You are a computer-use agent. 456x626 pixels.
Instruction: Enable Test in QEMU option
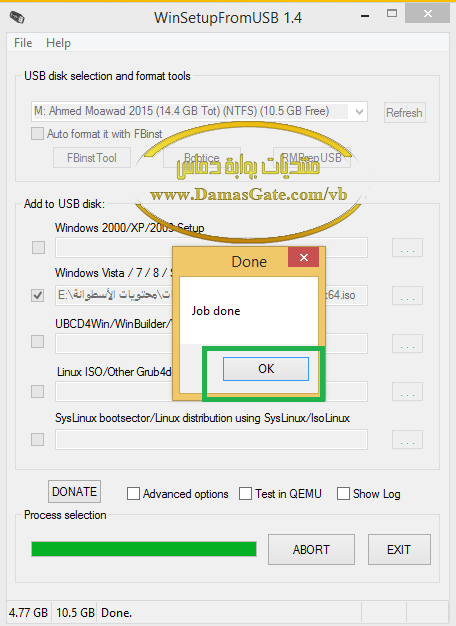[x=245, y=493]
